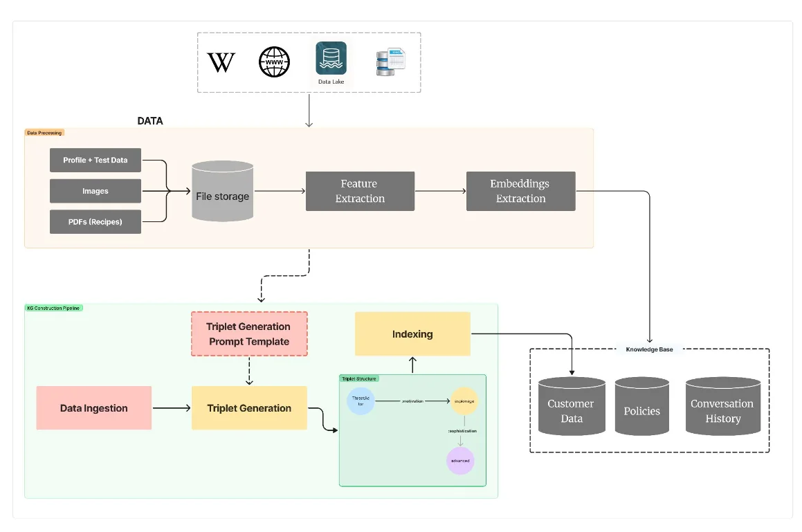The width and height of the screenshot is (802, 532).
Task: Select the Indexing box
Action: (x=413, y=334)
